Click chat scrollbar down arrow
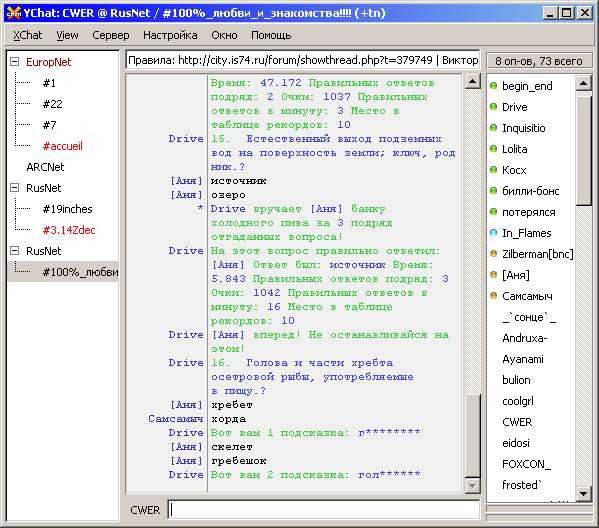 (x=473, y=486)
